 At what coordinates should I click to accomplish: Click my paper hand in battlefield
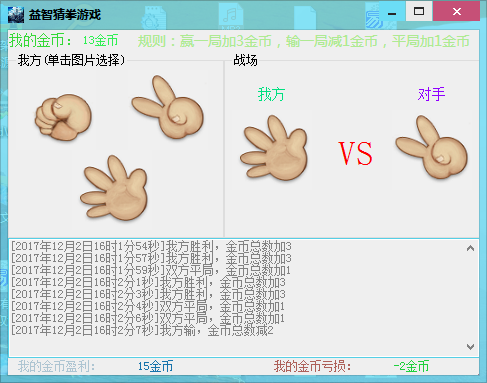point(274,148)
